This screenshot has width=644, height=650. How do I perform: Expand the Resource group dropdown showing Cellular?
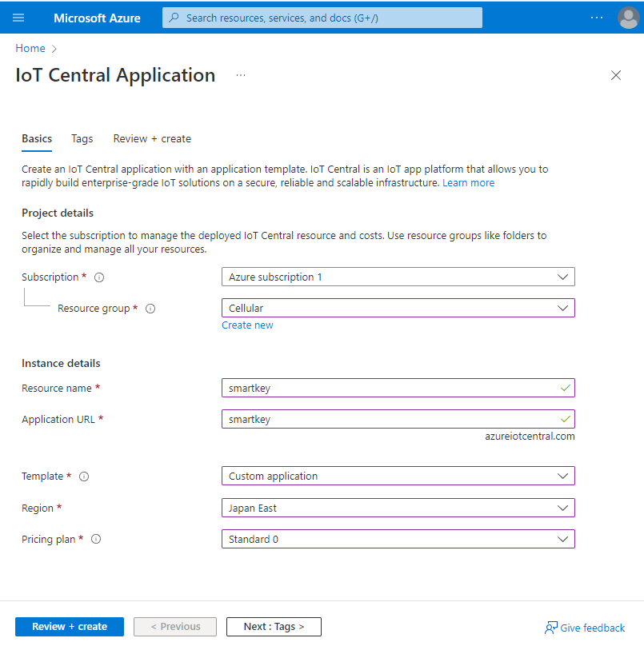[398, 308]
